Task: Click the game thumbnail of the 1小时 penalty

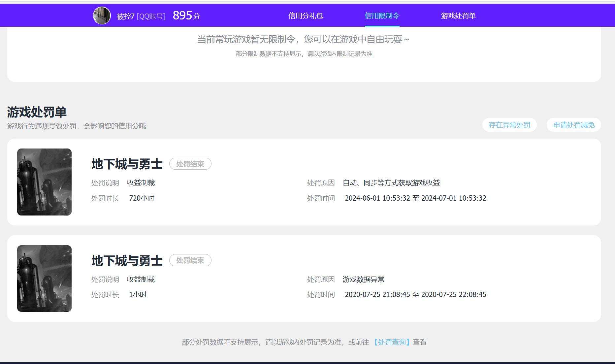Action: click(x=44, y=279)
